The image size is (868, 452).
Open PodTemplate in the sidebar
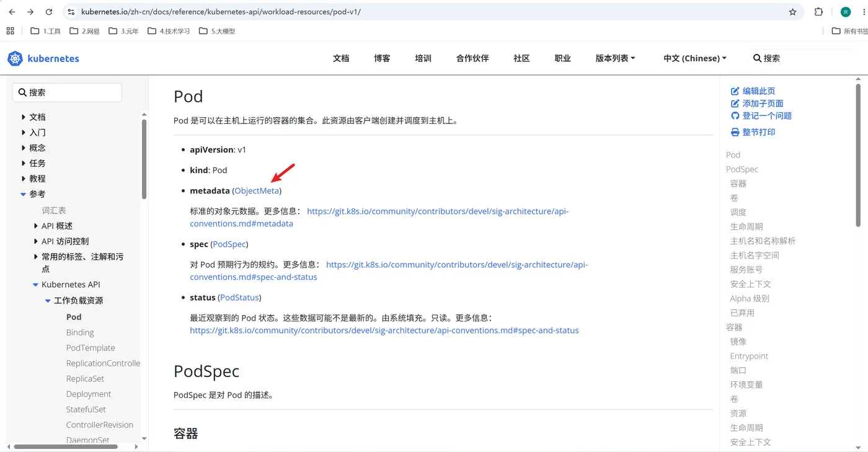[x=91, y=348]
